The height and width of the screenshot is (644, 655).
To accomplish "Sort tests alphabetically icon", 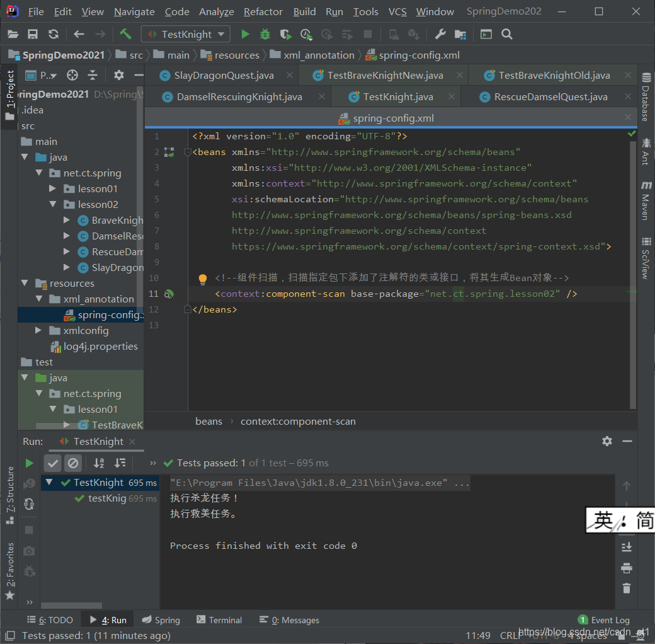I will pos(99,463).
